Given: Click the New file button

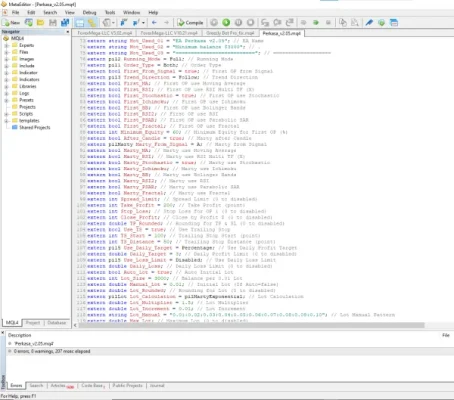Looking at the screenshot, I should 11,23.
